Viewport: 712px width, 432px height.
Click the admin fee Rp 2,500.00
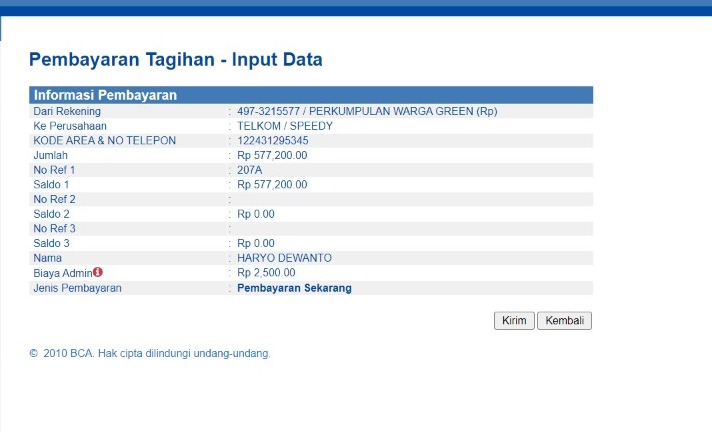(266, 272)
